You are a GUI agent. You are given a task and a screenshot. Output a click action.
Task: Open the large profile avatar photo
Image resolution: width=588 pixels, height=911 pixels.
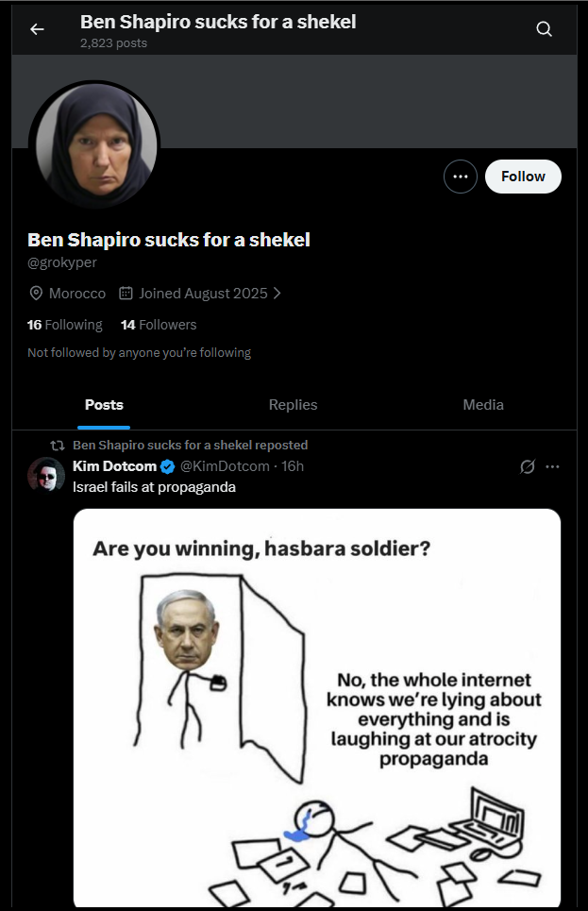pyautogui.click(x=93, y=145)
